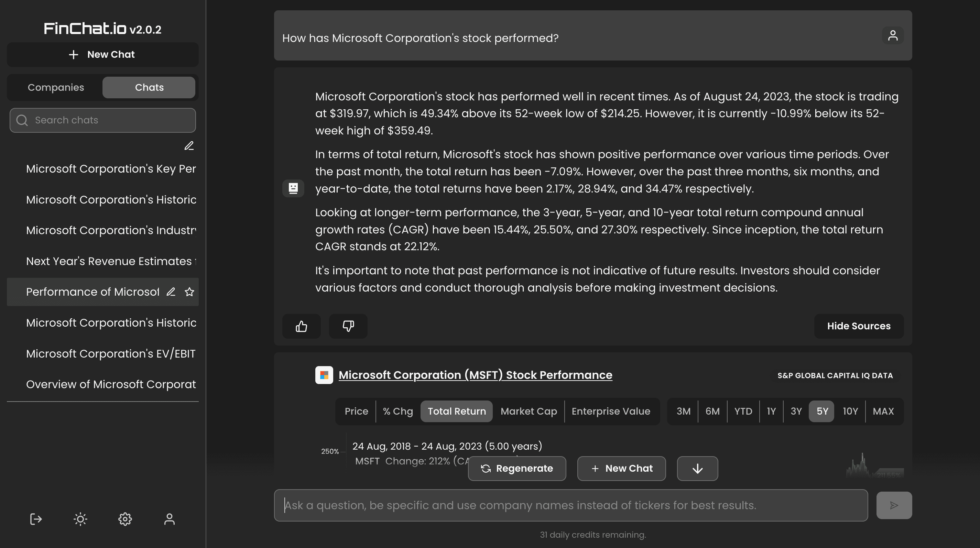
Task: Click the search magnifier icon in Search chats
Action: point(22,120)
